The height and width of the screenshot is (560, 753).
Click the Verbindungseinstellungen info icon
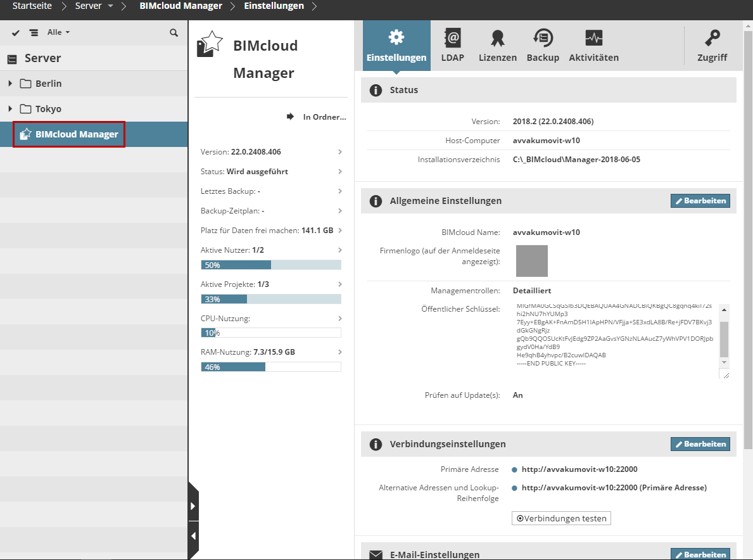click(376, 444)
